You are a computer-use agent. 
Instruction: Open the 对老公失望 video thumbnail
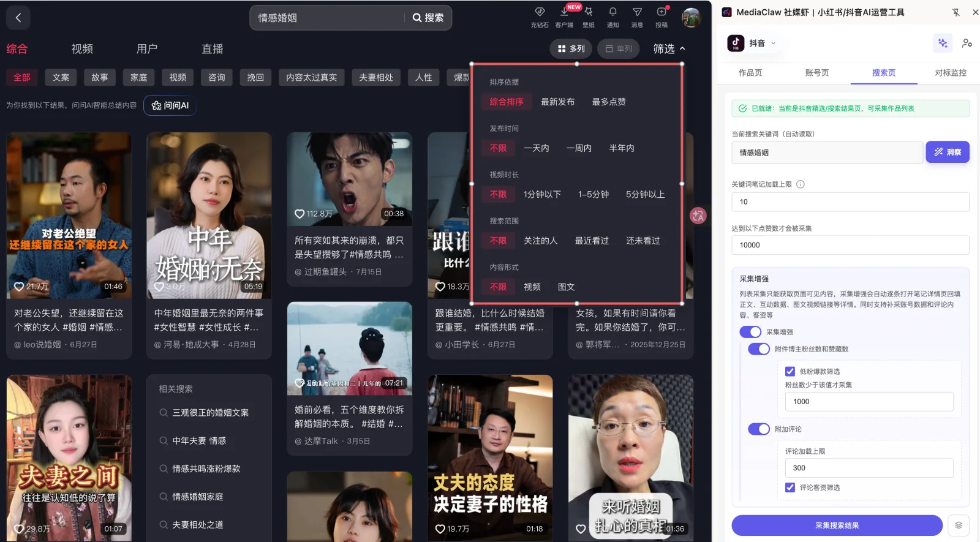(69, 216)
